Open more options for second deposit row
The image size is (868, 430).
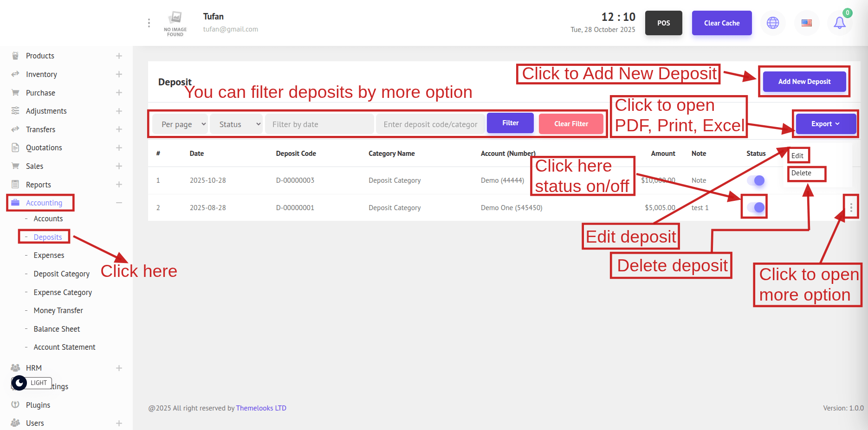851,208
